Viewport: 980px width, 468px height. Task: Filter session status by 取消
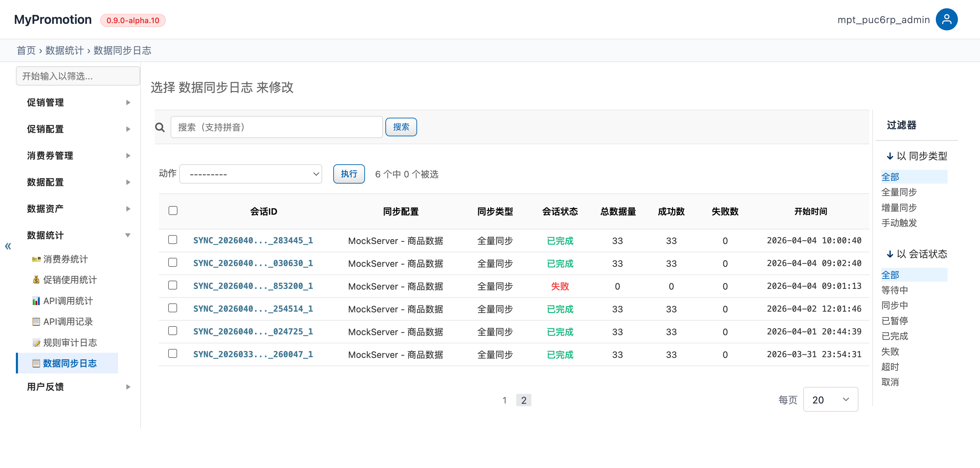[890, 382]
